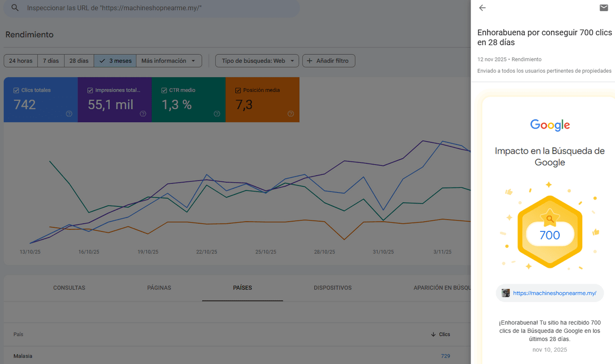Disable the Posición media checkbox

pos(238,91)
